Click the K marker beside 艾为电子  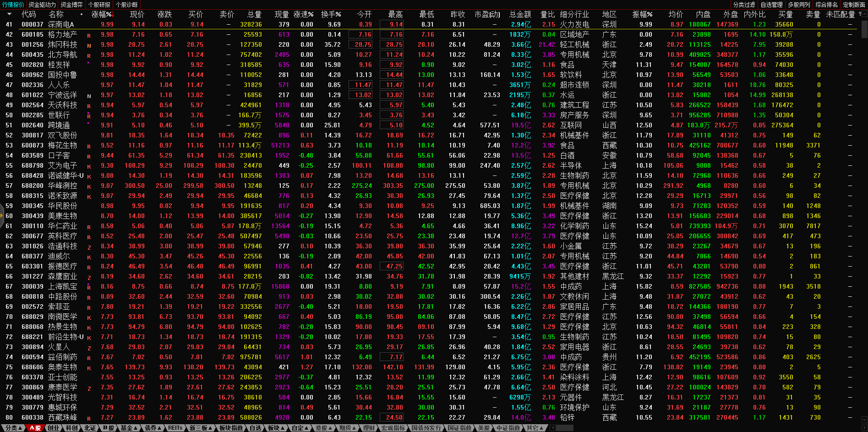[x=89, y=166]
